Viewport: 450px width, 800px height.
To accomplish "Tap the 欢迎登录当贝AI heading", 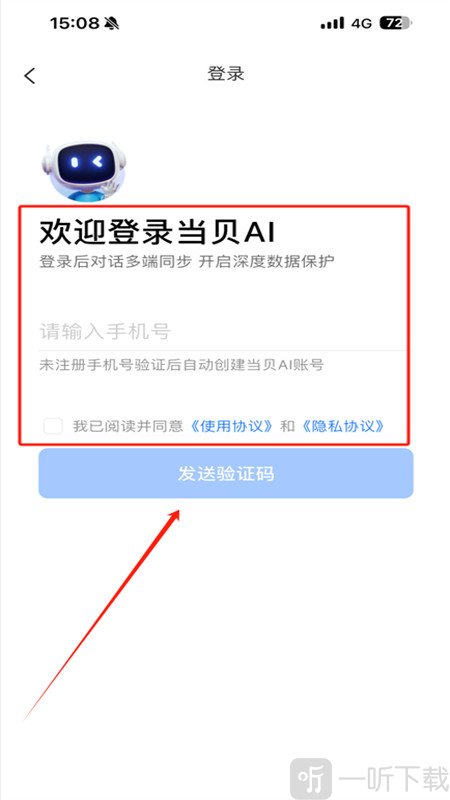I will (x=158, y=233).
